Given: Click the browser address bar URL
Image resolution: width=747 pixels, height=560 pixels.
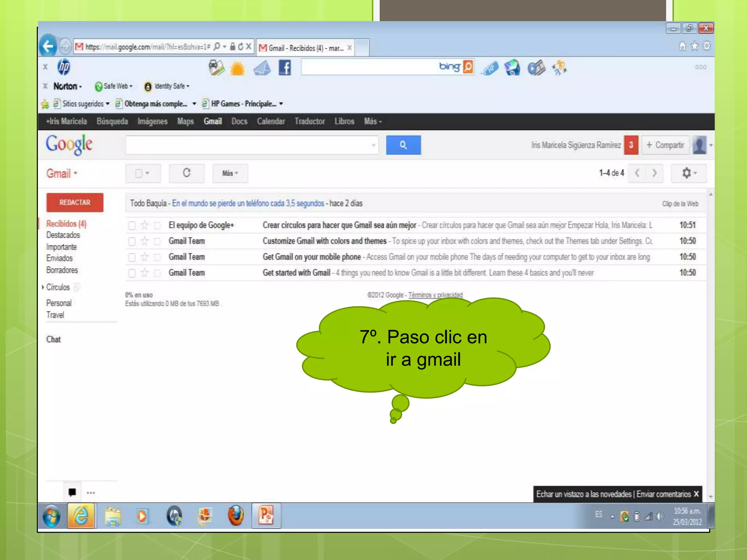Looking at the screenshot, I should point(148,47).
